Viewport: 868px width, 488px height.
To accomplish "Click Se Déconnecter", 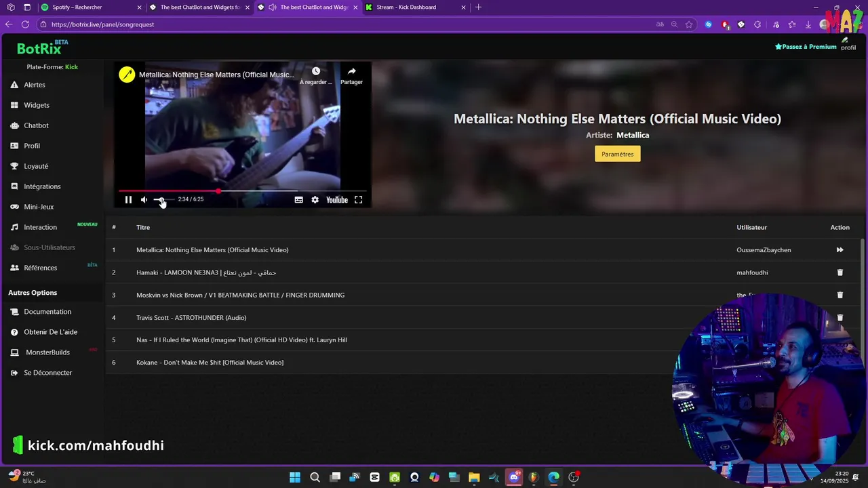I will pyautogui.click(x=47, y=373).
